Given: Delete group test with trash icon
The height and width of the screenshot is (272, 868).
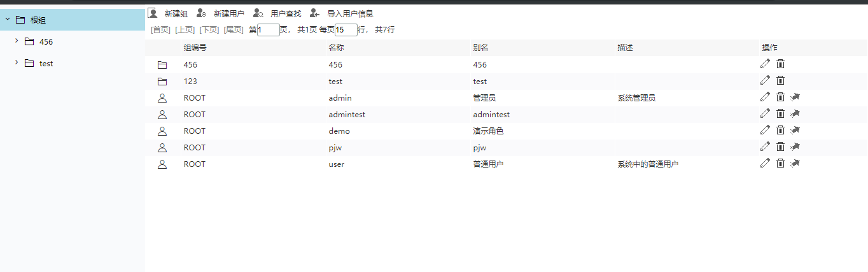Looking at the screenshot, I should click(x=781, y=80).
